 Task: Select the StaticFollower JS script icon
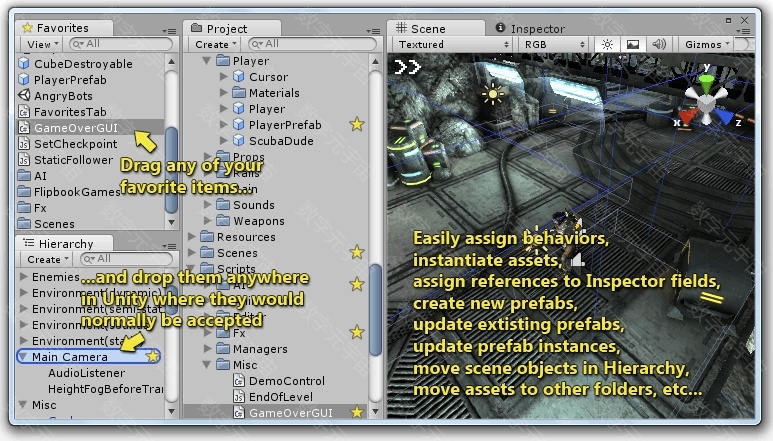24,160
